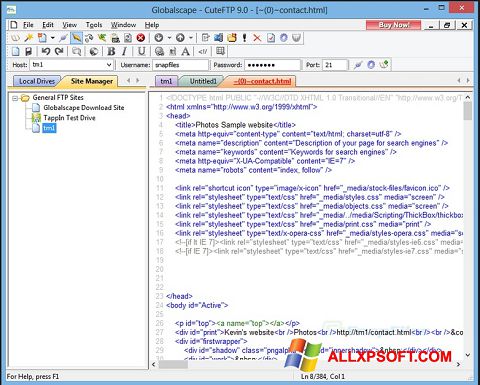Toggle Italic formatting

click(124, 51)
